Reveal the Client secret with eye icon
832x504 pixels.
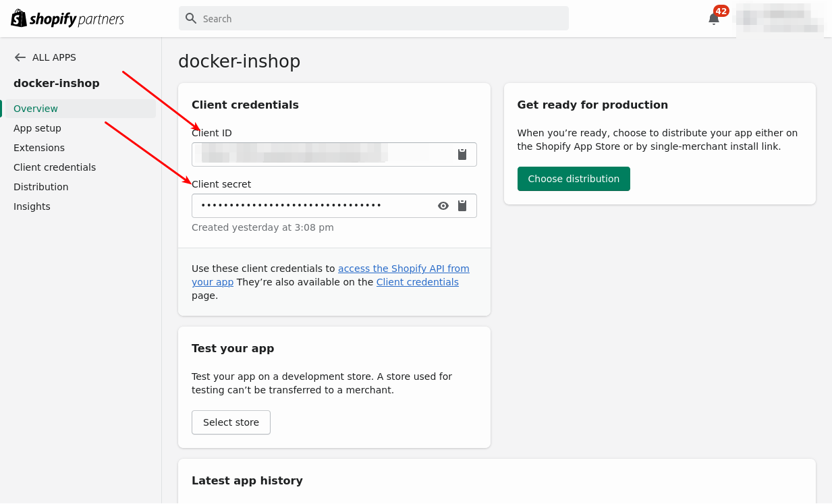[443, 206]
